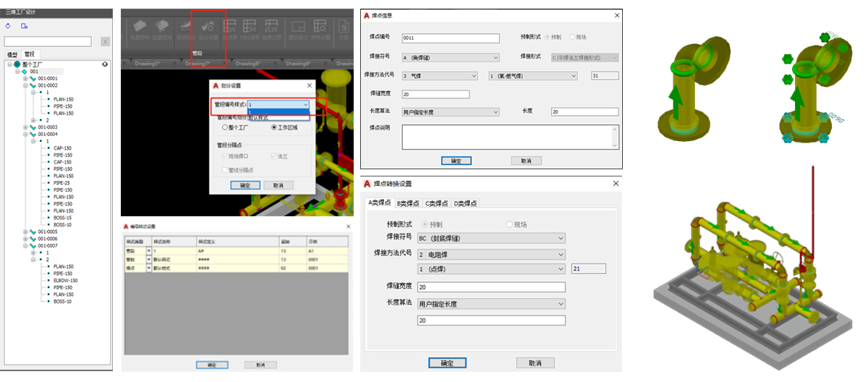
Task: Open the 管段编号样式 dropdown
Action: pyautogui.click(x=279, y=105)
